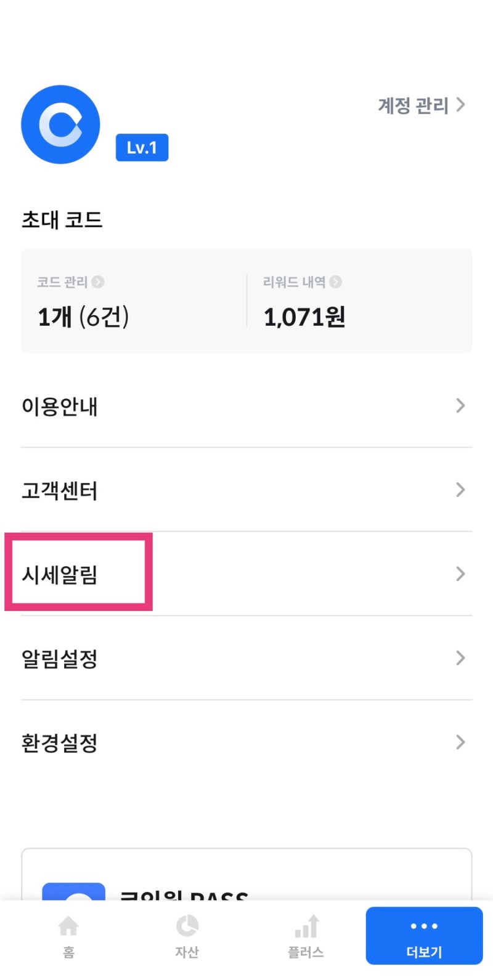Image resolution: width=493 pixels, height=980 pixels.
Task: Expand 이용안내 with its chevron
Action: (x=460, y=406)
